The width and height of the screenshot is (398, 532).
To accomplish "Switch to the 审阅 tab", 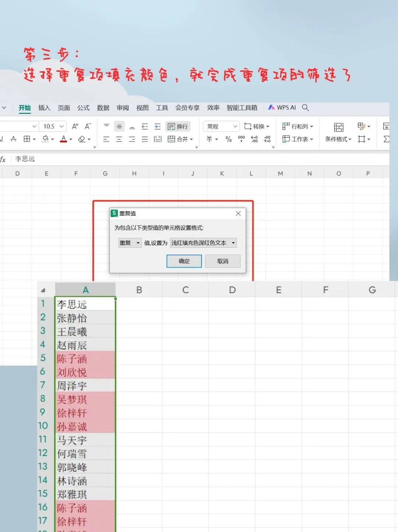I will (123, 108).
